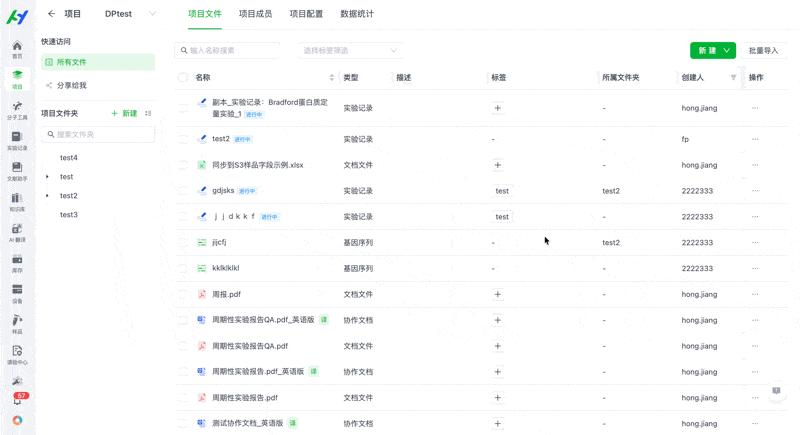Click the share icon beside 分享给我
The image size is (800, 435).
[49, 85]
